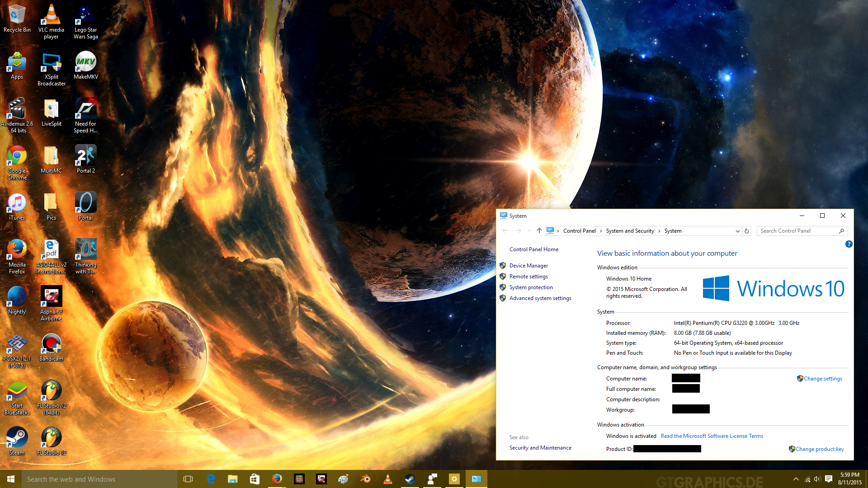Select the iTunes desktop icon

[17, 207]
